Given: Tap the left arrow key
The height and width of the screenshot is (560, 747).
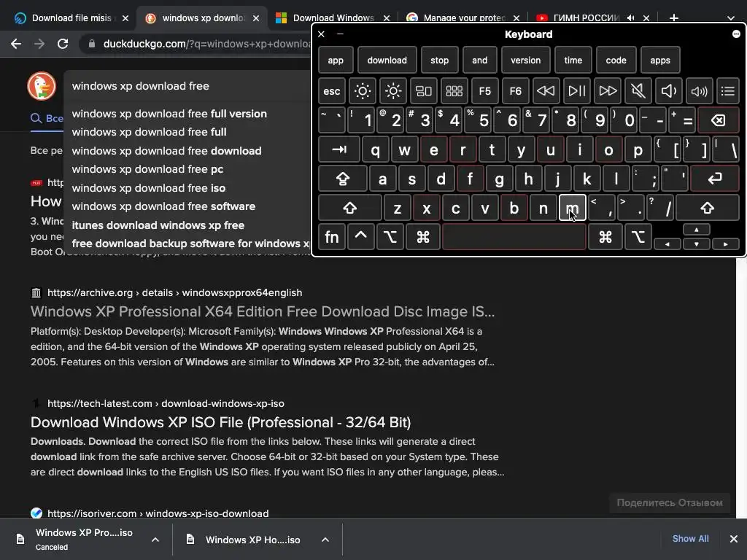Looking at the screenshot, I should tap(667, 244).
